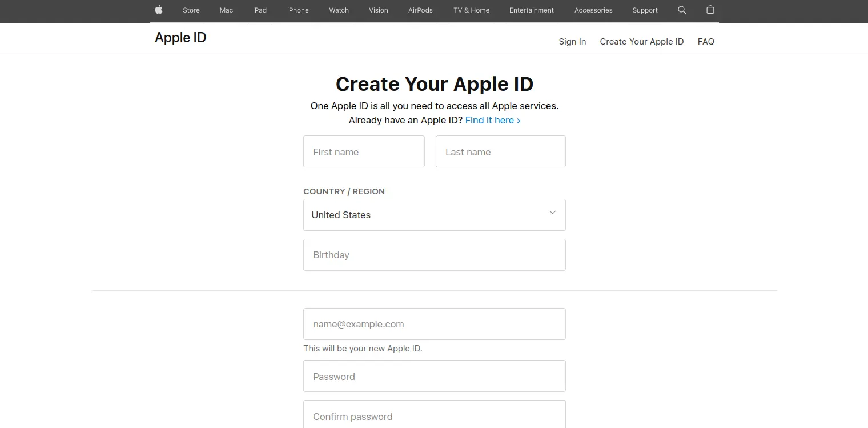Image resolution: width=868 pixels, height=428 pixels.
Task: Focus the First name field
Action: [364, 151]
